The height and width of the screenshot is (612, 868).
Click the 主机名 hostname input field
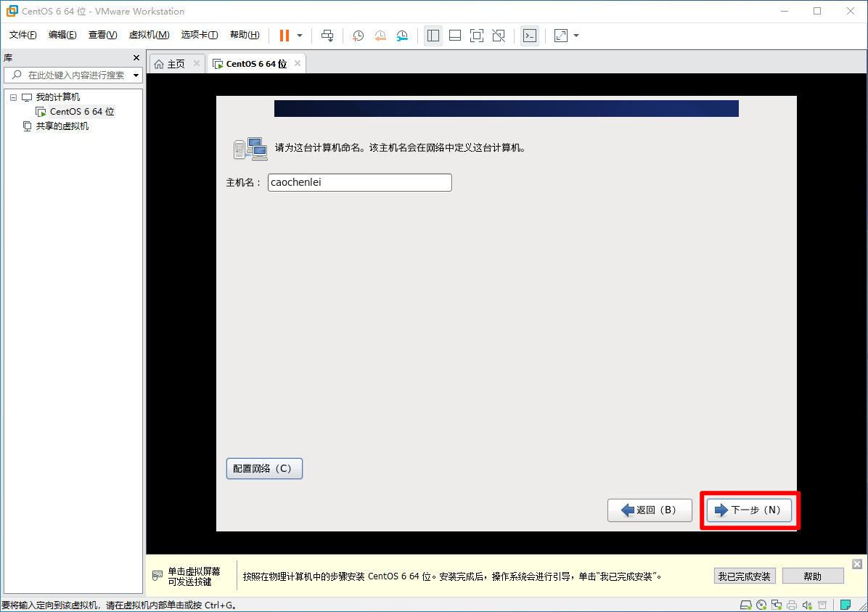click(x=360, y=182)
